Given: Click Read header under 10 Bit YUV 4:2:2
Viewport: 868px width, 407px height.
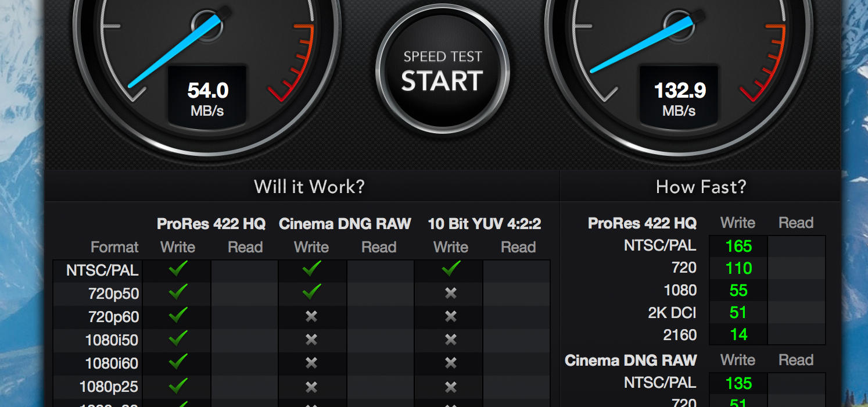Looking at the screenshot, I should (518, 247).
